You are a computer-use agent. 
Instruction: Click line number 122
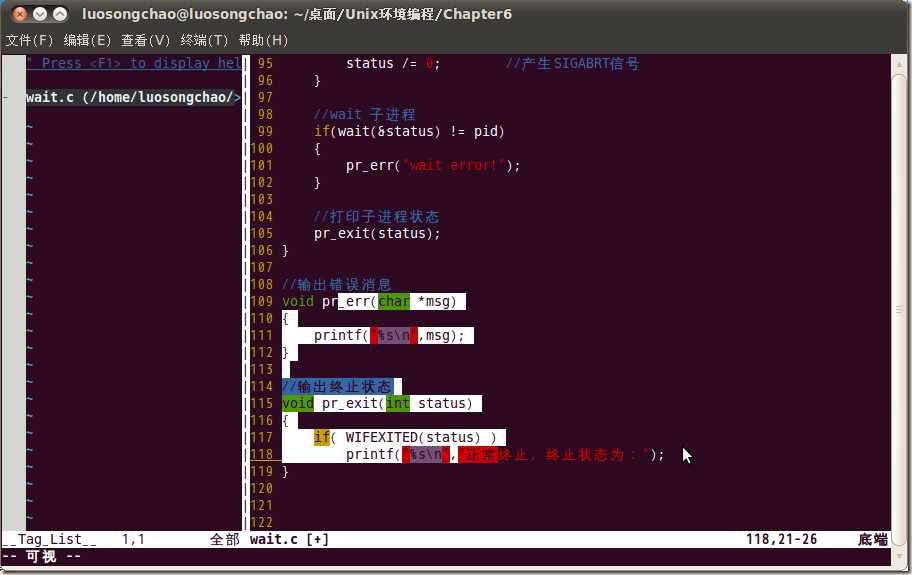[262, 523]
